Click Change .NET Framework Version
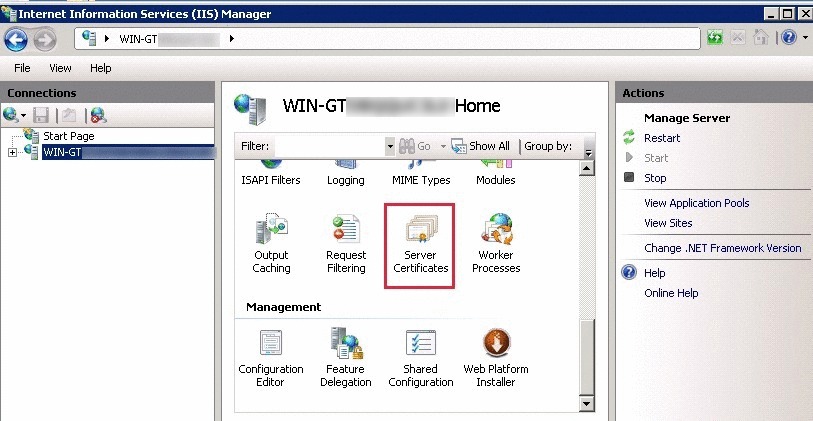Image resolution: width=813 pixels, height=421 pixels. point(722,248)
